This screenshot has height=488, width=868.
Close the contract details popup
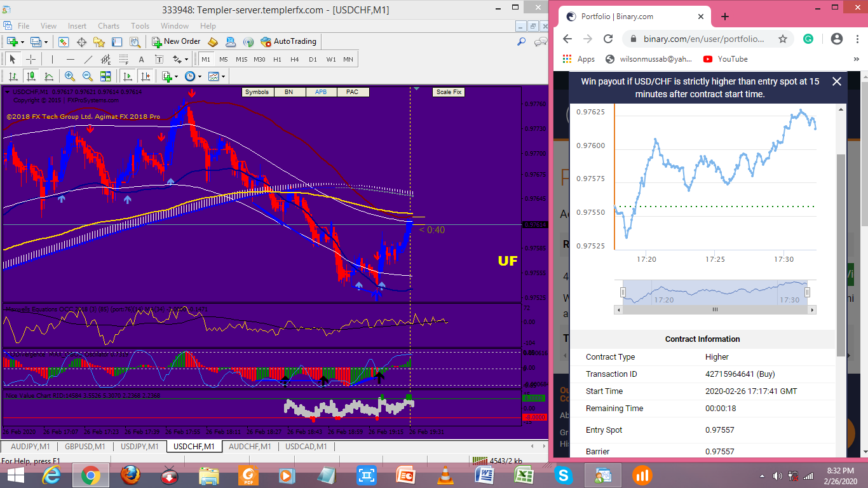point(837,81)
